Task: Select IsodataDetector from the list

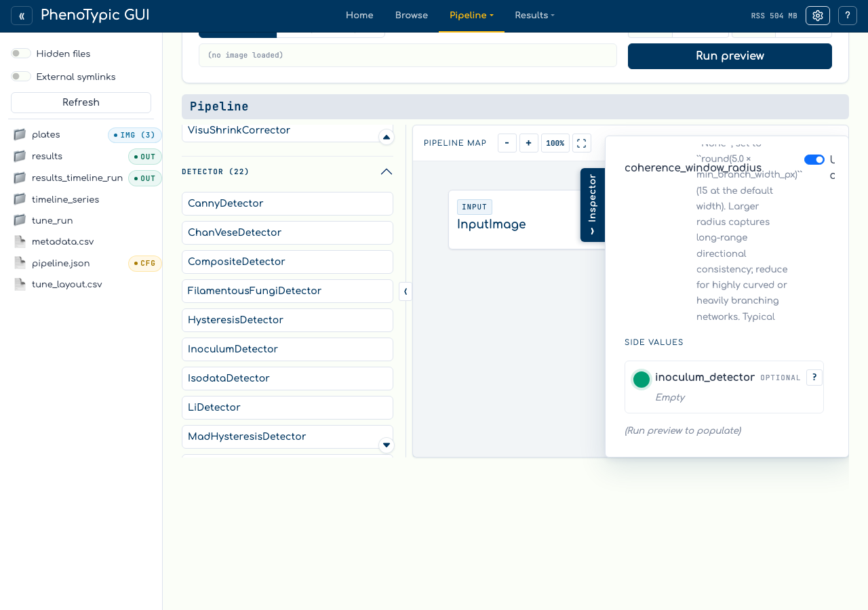Action: pyautogui.click(x=288, y=378)
